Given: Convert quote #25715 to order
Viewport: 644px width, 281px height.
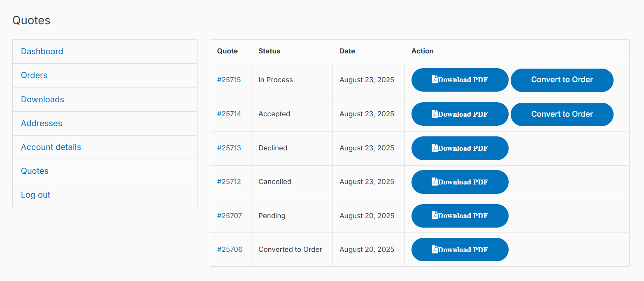Looking at the screenshot, I should (x=562, y=80).
